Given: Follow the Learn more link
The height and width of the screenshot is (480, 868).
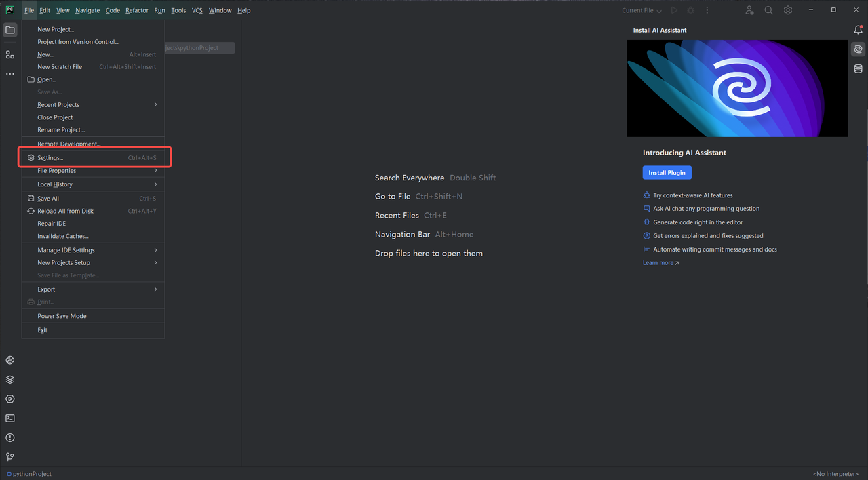Looking at the screenshot, I should [x=660, y=263].
